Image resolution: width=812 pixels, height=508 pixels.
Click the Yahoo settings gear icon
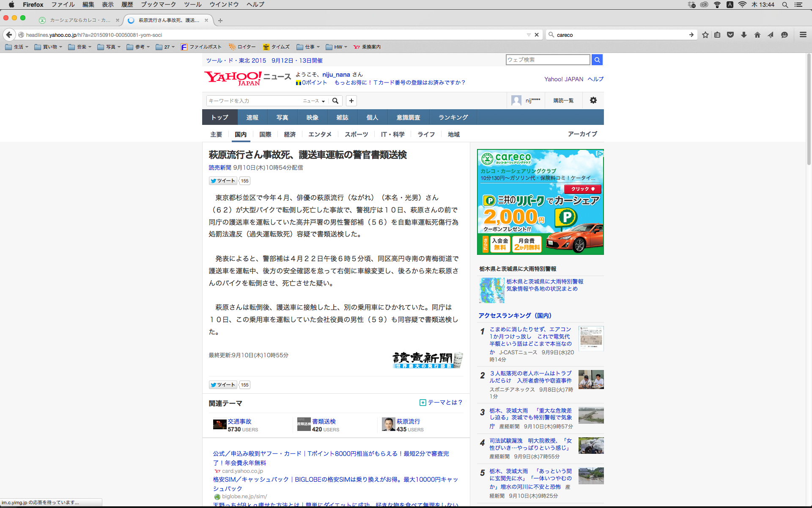pos(593,100)
